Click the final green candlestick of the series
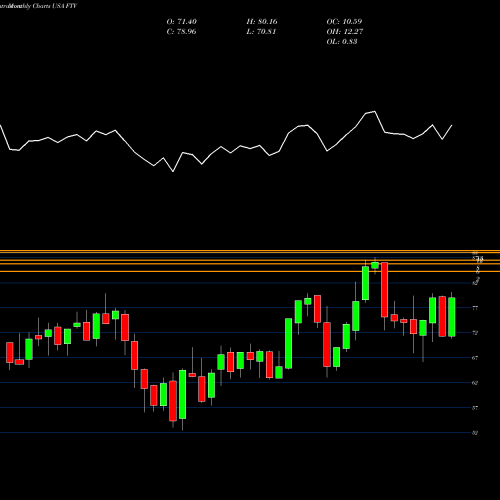500x500 pixels. point(452,317)
